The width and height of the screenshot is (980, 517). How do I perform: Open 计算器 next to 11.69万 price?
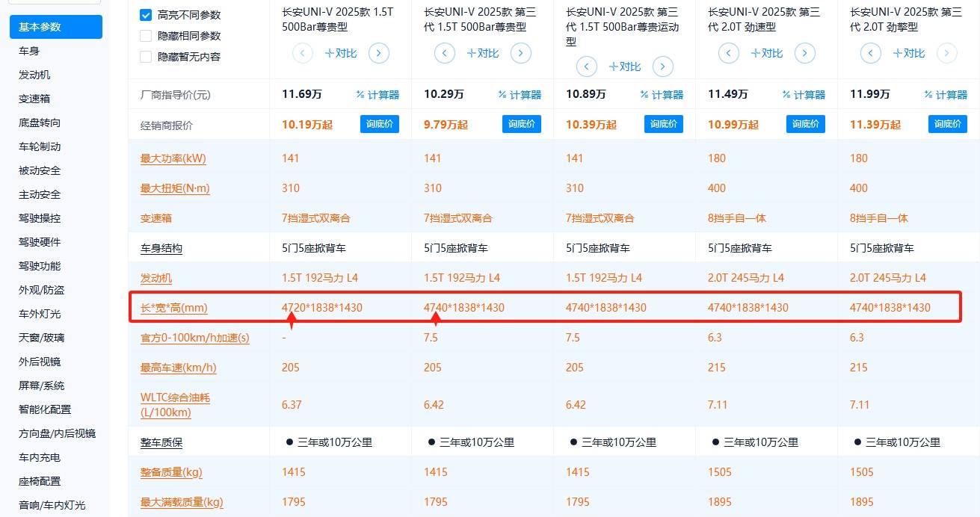377,95
